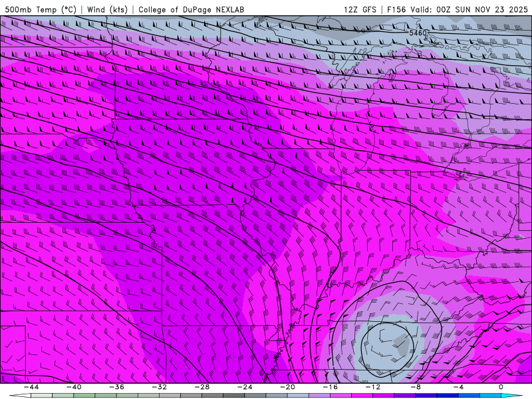Select the '12Z GFS' model run label
Viewport: 532px width, 399px height.
coord(360,9)
